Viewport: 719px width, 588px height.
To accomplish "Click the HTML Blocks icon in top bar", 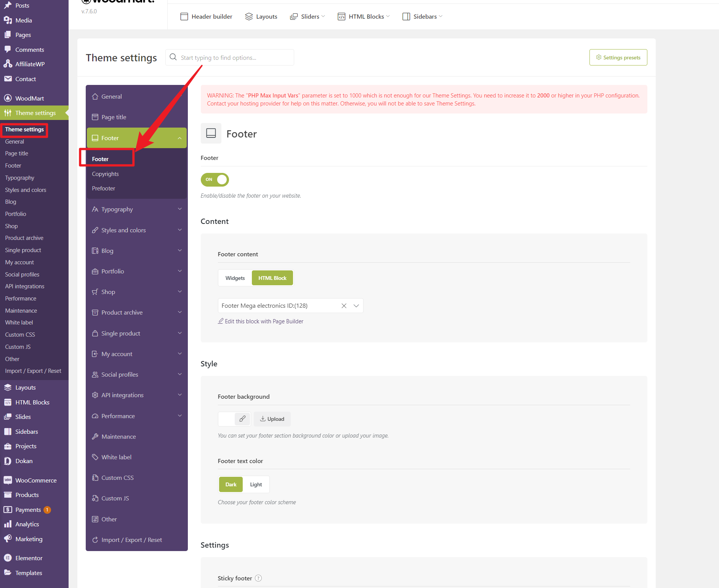I will [x=341, y=16].
